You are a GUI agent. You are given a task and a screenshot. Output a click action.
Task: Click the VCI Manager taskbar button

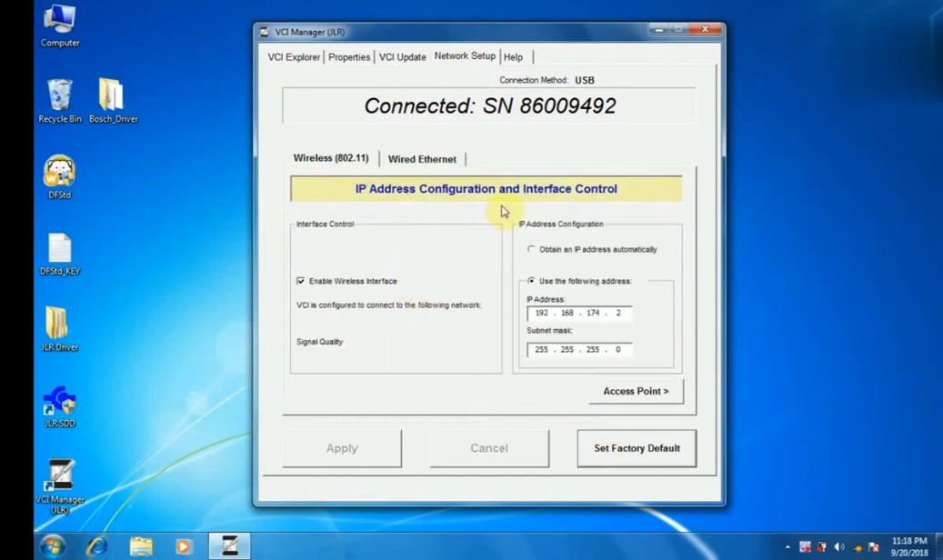point(230,546)
